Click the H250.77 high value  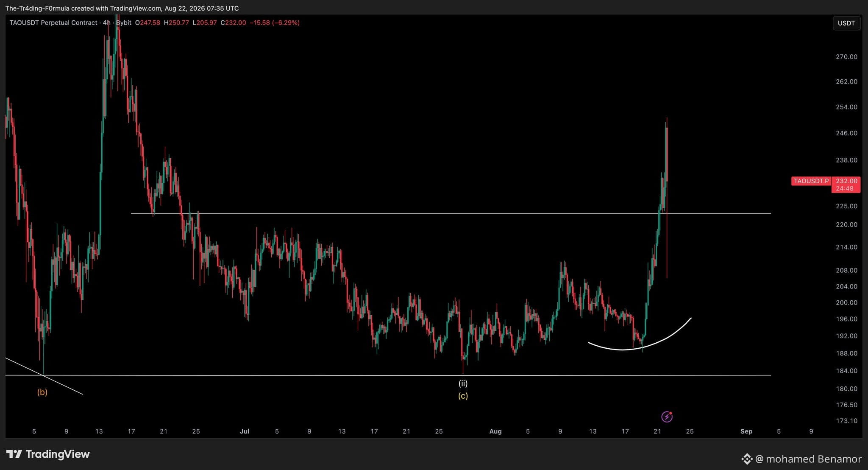pyautogui.click(x=176, y=22)
